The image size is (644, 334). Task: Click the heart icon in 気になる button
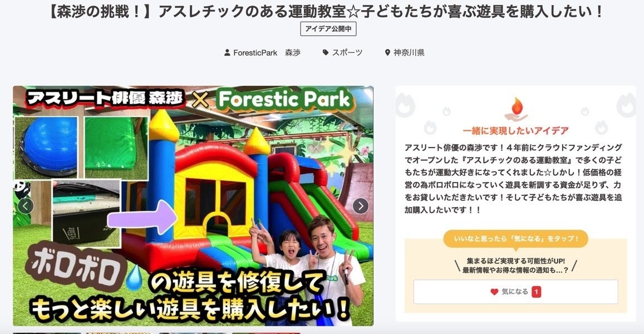click(x=494, y=292)
